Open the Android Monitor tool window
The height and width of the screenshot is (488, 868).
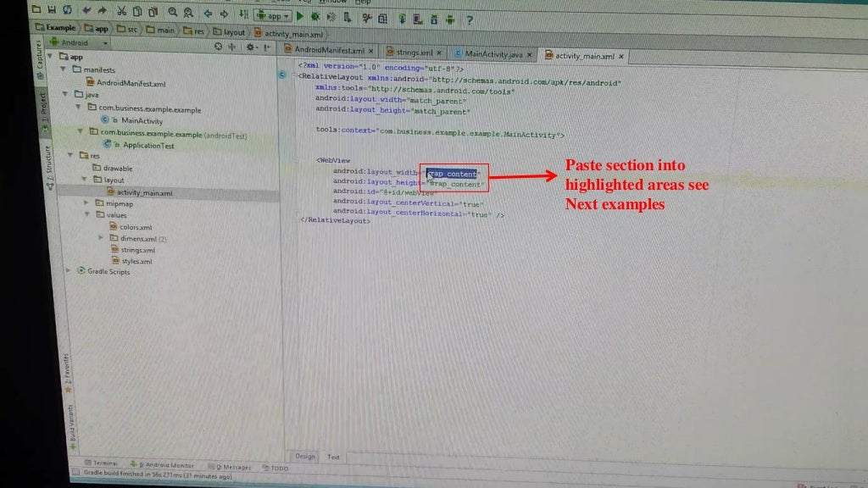point(162,465)
